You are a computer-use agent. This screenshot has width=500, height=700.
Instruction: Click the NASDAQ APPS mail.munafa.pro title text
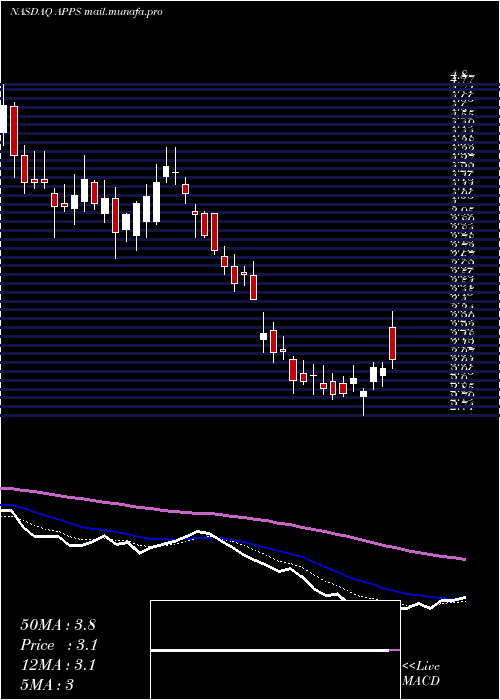[86, 12]
